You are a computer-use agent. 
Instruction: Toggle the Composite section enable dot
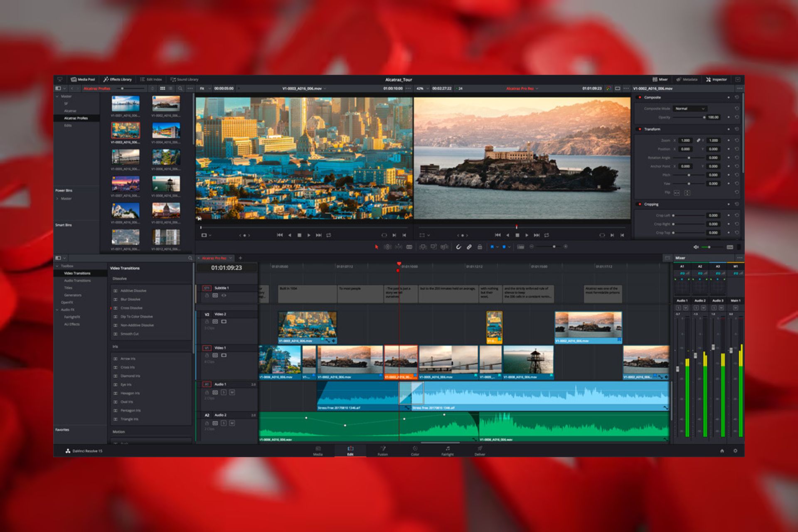coord(639,98)
